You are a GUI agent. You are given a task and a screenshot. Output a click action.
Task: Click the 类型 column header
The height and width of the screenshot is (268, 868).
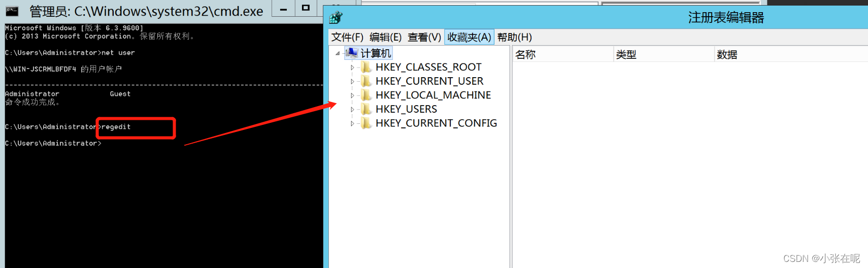pyautogui.click(x=664, y=54)
